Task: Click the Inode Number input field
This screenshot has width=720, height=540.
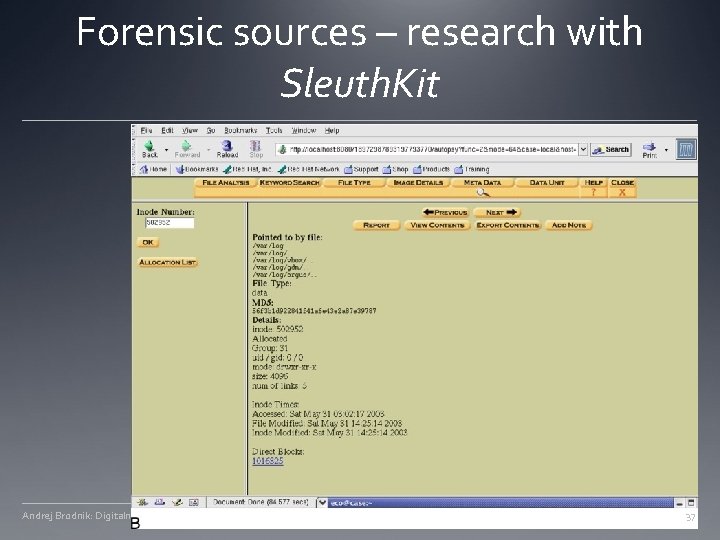Action: click(x=169, y=223)
